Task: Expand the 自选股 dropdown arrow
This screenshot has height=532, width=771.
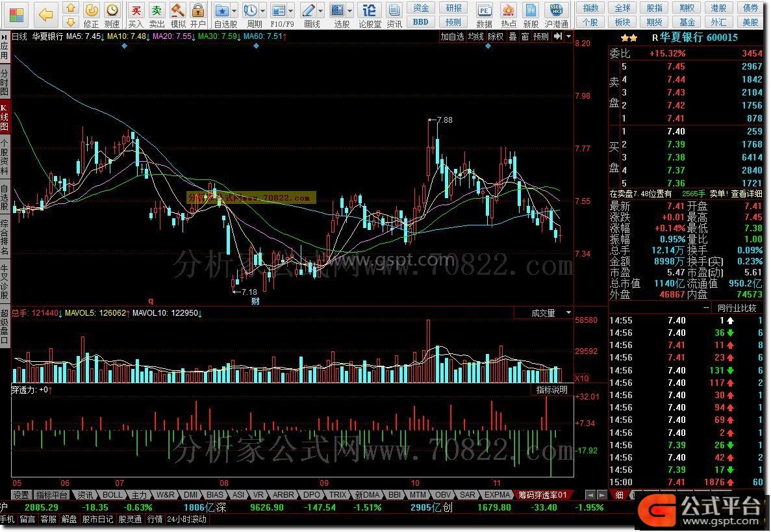Action: pyautogui.click(x=234, y=10)
